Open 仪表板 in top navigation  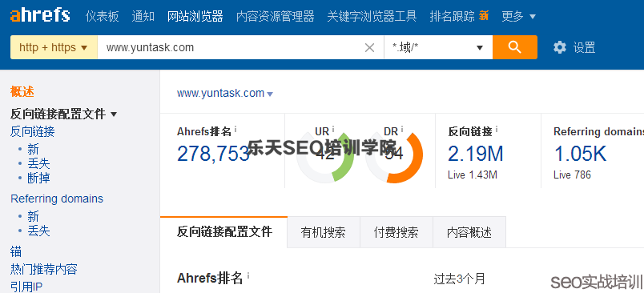point(103,17)
